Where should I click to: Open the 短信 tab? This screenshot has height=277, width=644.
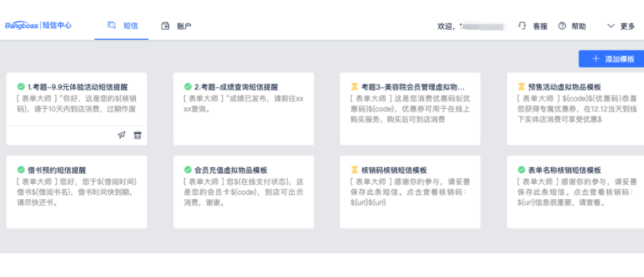coord(122,26)
